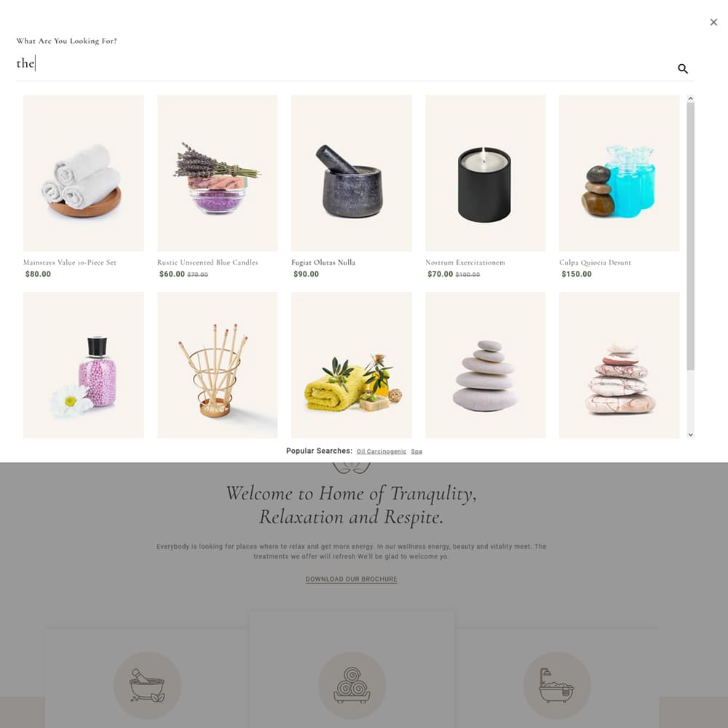Select the Rustic Unscented Blue Candles title
The image size is (728, 728).
tap(207, 262)
